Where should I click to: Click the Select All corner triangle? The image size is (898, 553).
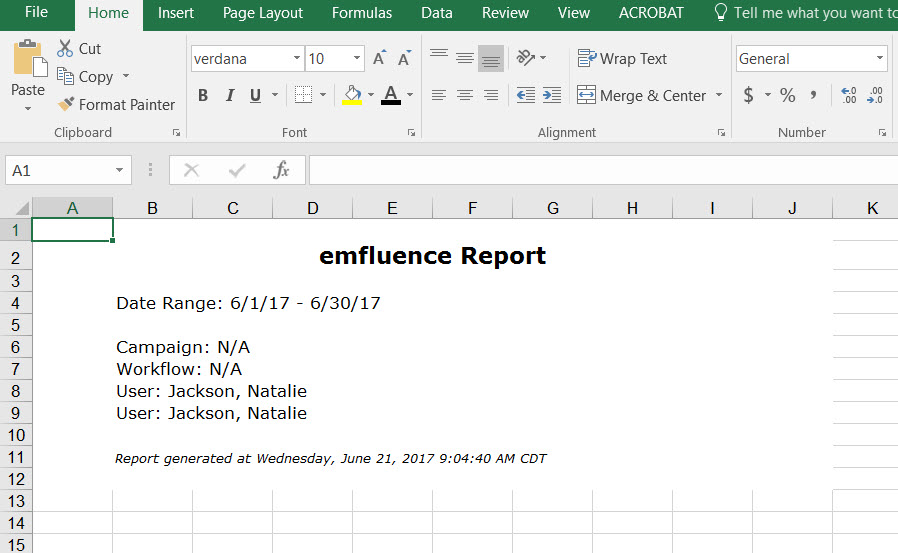click(22, 208)
